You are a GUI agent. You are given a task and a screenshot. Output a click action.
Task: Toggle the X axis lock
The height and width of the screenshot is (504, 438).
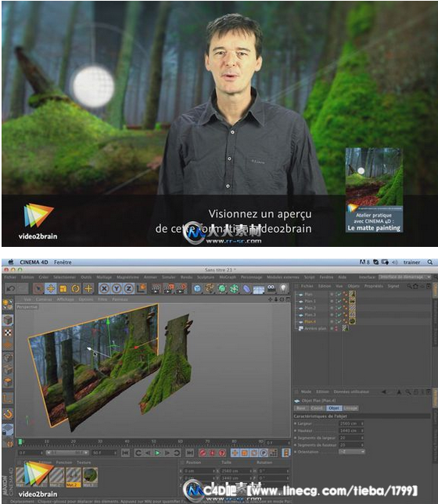pos(104,288)
